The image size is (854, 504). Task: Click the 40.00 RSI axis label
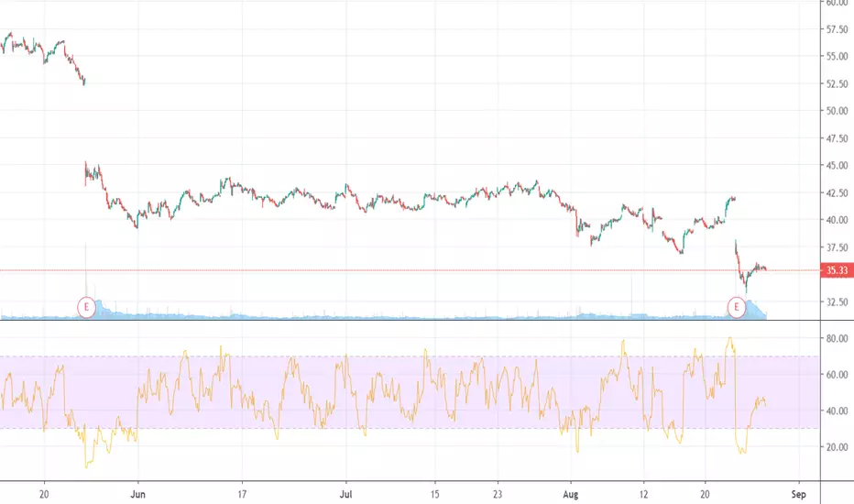(837, 411)
